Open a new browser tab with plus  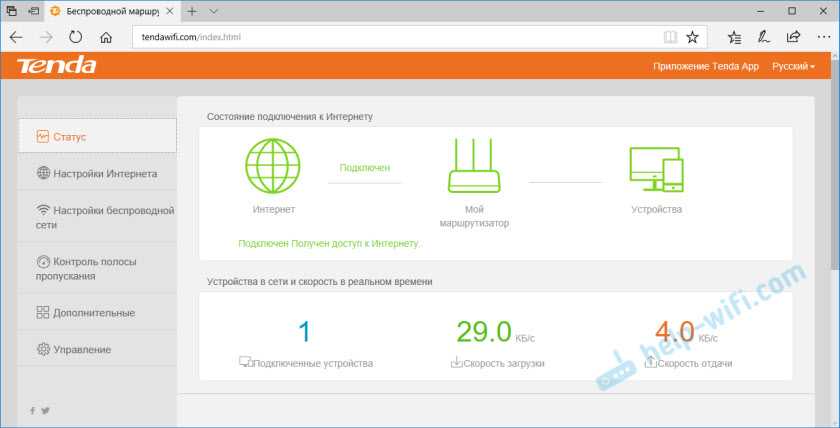(x=191, y=11)
